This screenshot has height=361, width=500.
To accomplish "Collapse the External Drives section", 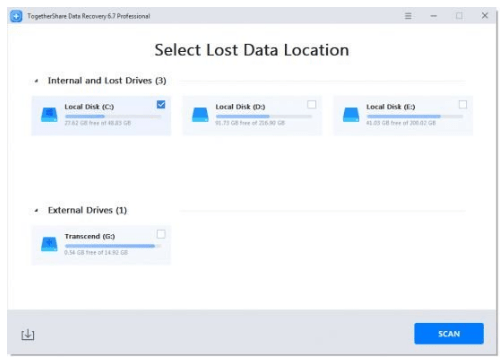I will tap(36, 210).
